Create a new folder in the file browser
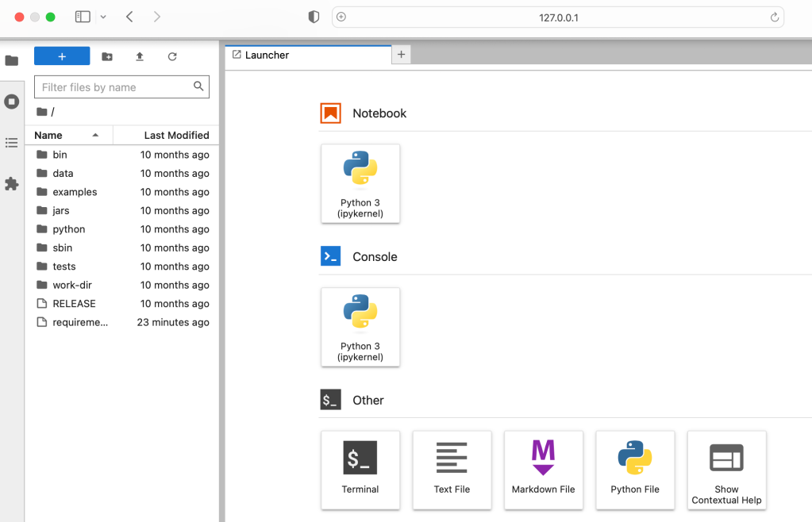This screenshot has width=812, height=522. pos(107,56)
